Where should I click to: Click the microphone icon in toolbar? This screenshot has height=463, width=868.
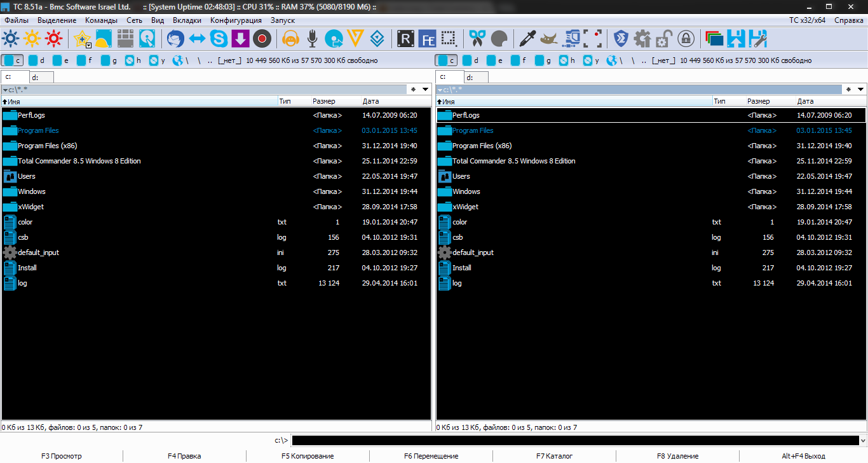pos(312,39)
